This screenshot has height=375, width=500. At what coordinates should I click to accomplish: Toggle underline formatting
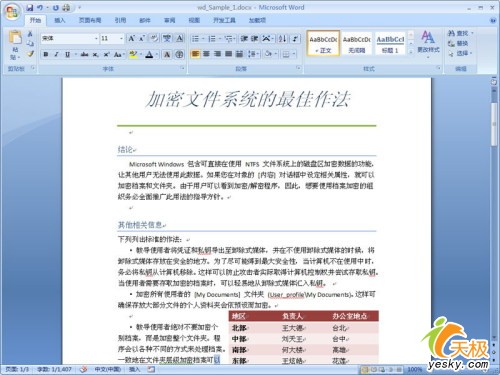point(67,54)
